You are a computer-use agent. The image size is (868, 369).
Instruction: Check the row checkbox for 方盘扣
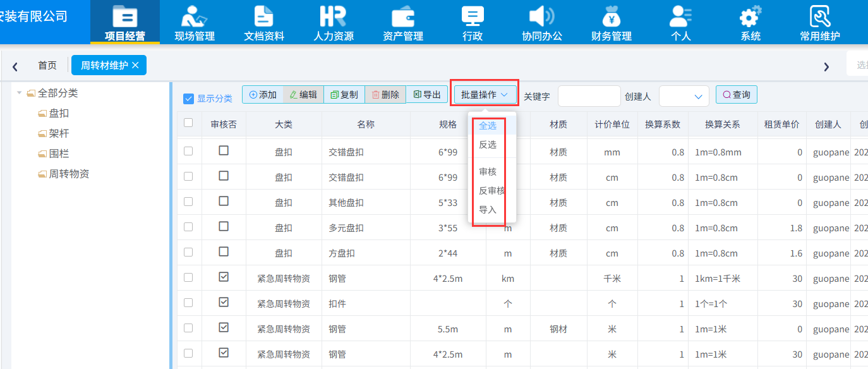pyautogui.click(x=188, y=252)
